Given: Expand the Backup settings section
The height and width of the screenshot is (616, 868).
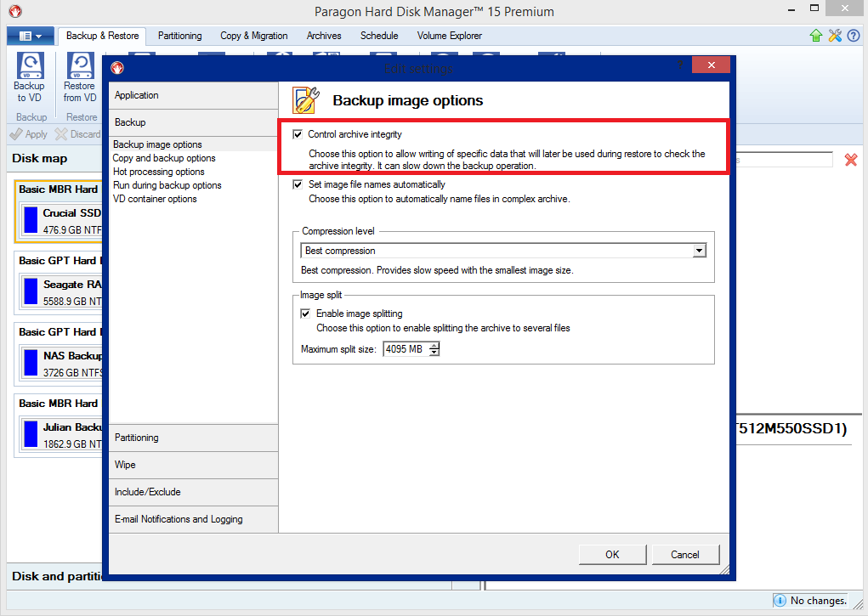Looking at the screenshot, I should click(x=193, y=122).
